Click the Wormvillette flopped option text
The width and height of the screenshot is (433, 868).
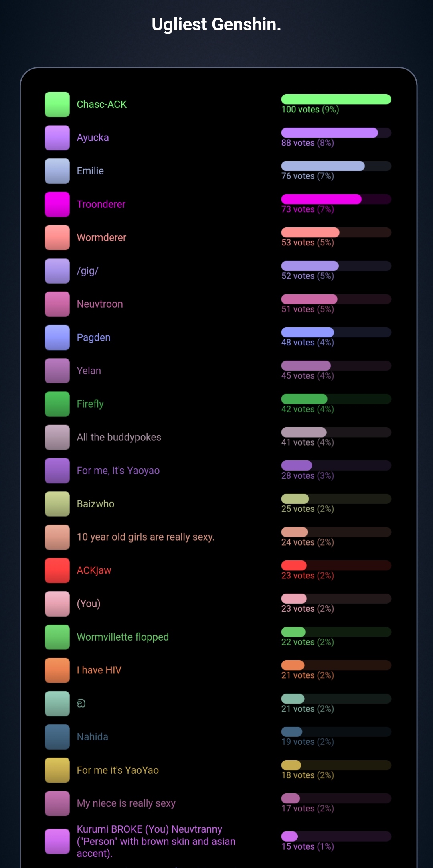coord(123,637)
